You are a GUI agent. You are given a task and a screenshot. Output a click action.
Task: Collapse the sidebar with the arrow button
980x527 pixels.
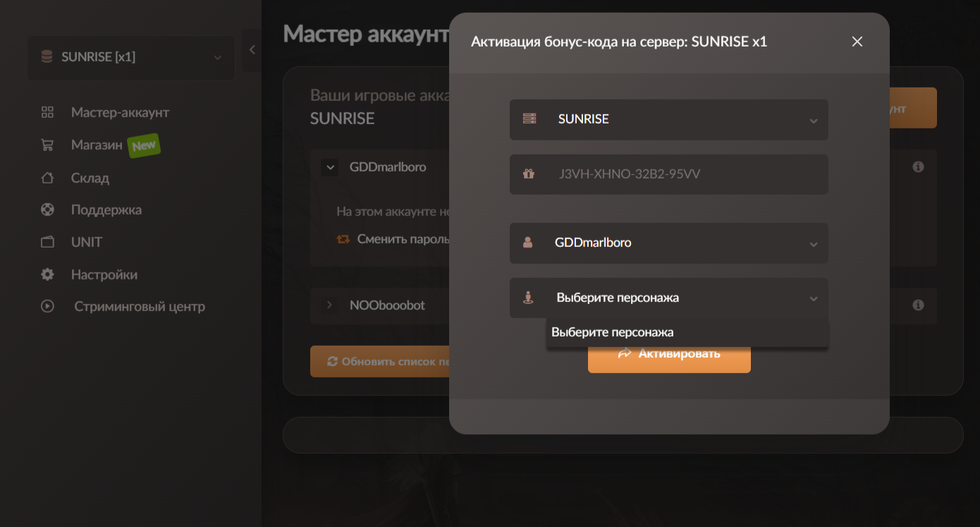(x=252, y=50)
